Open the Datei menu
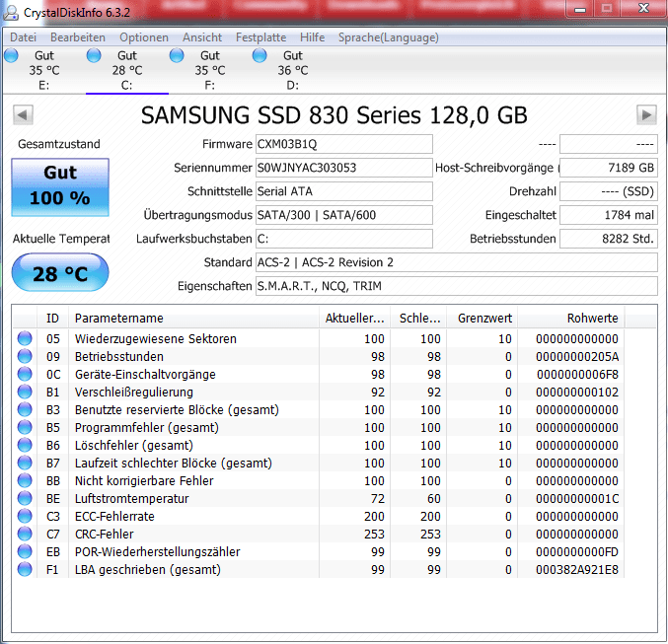The width and height of the screenshot is (668, 644). pos(23,37)
